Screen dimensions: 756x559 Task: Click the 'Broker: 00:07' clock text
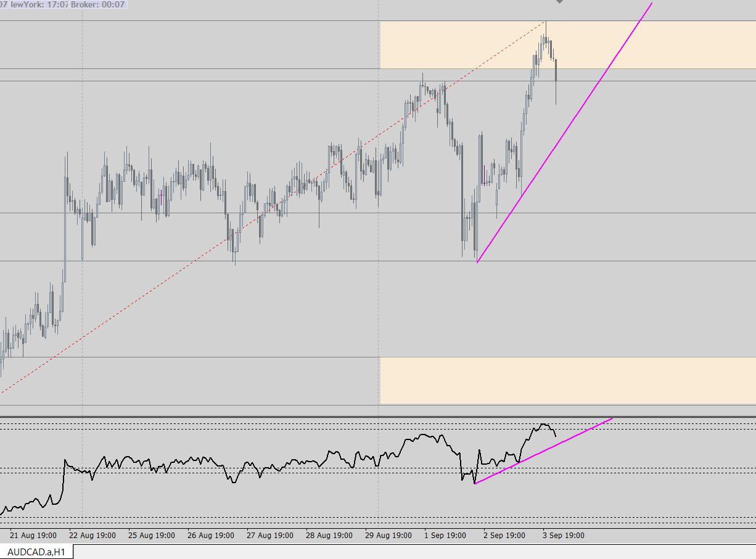(x=98, y=4)
